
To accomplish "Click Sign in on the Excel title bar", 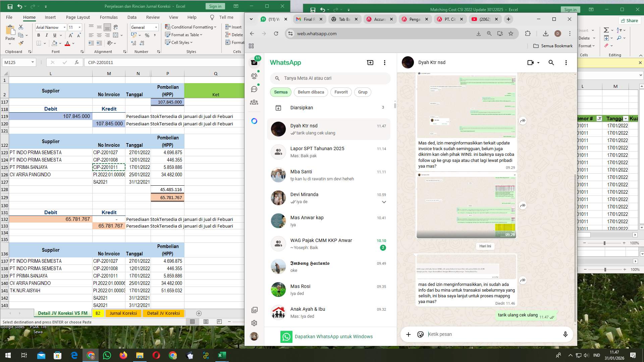I will [x=215, y=6].
